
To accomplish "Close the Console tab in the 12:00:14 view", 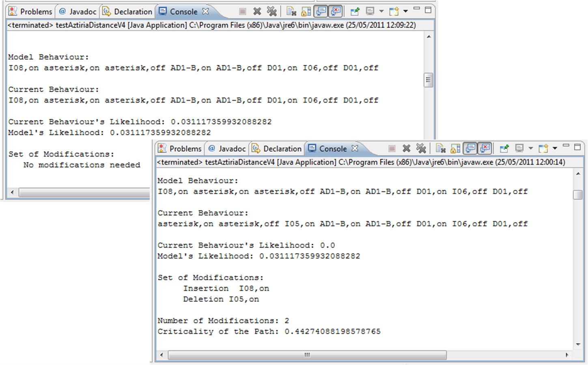I will pyautogui.click(x=355, y=148).
